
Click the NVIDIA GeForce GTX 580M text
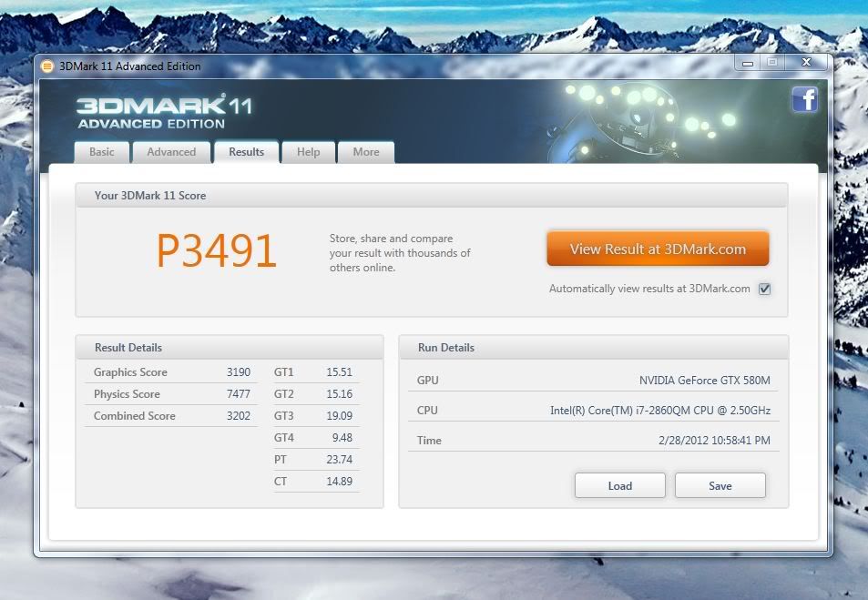click(705, 381)
